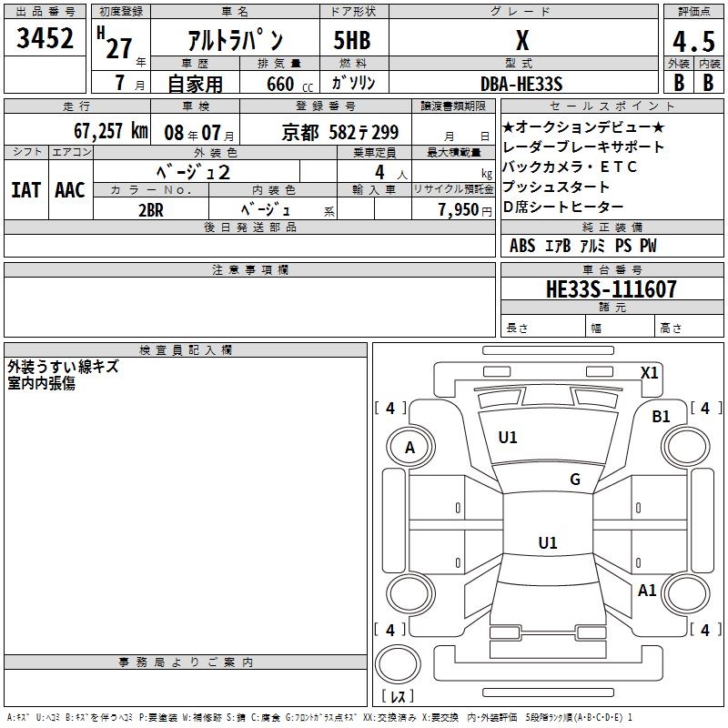The height and width of the screenshot is (728, 728).
Task: Click the grade value X
Action: coord(522,40)
